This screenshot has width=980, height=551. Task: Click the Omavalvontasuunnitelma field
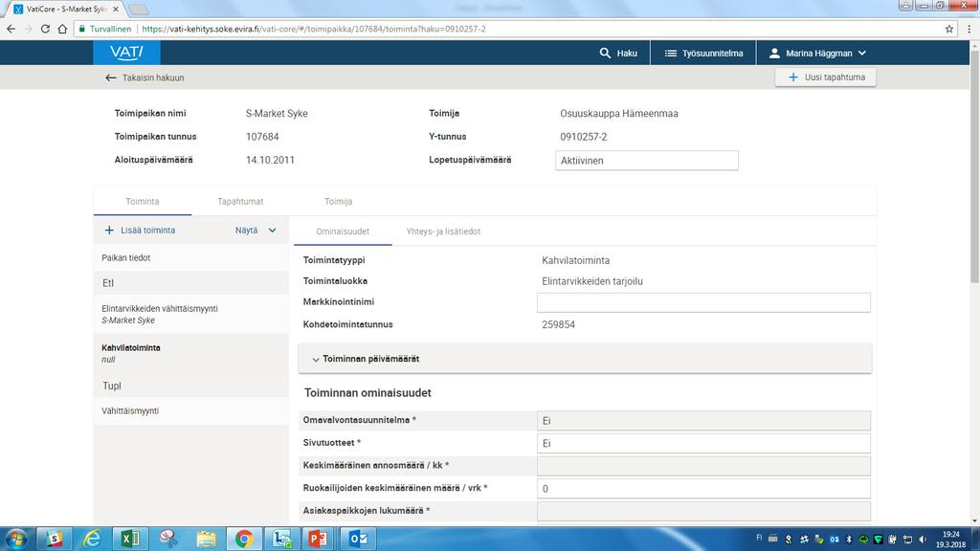703,421
